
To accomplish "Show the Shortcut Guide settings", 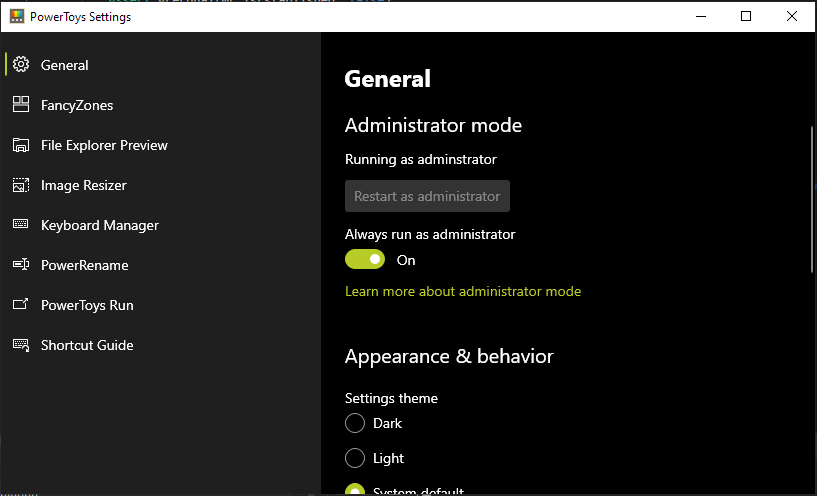I will pyautogui.click(x=160, y=345).
